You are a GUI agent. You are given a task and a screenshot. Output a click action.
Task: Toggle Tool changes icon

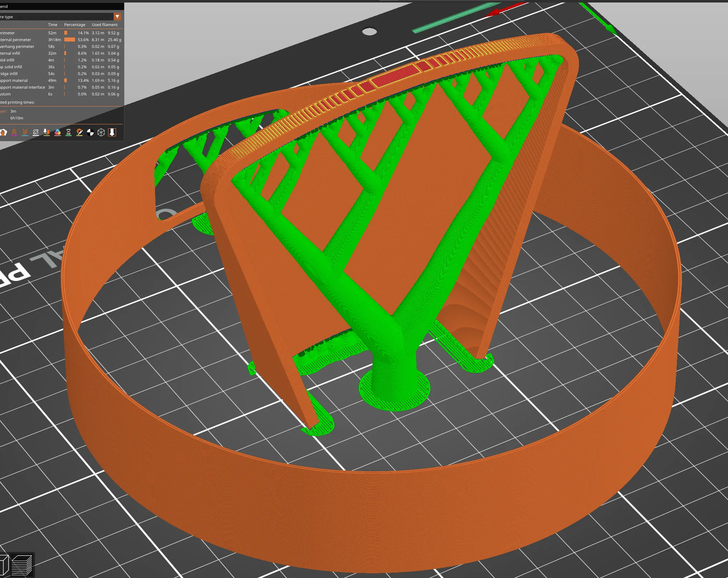pos(46,133)
